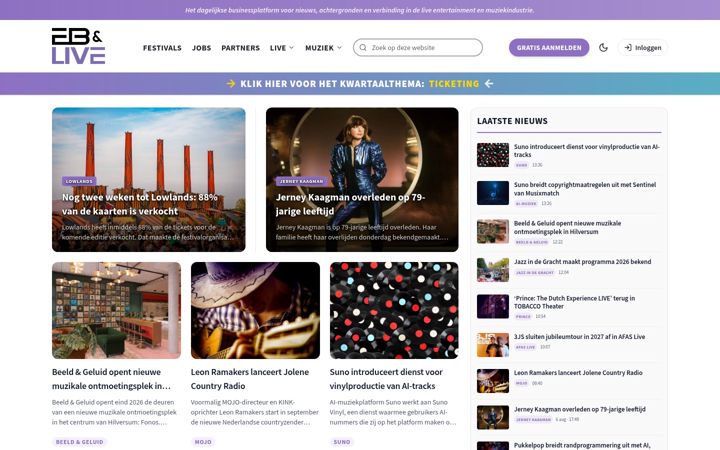Open sidebar item 'Suno introduceert dienst voor vinylproductie'
The width and height of the screenshot is (720, 450).
(587, 151)
